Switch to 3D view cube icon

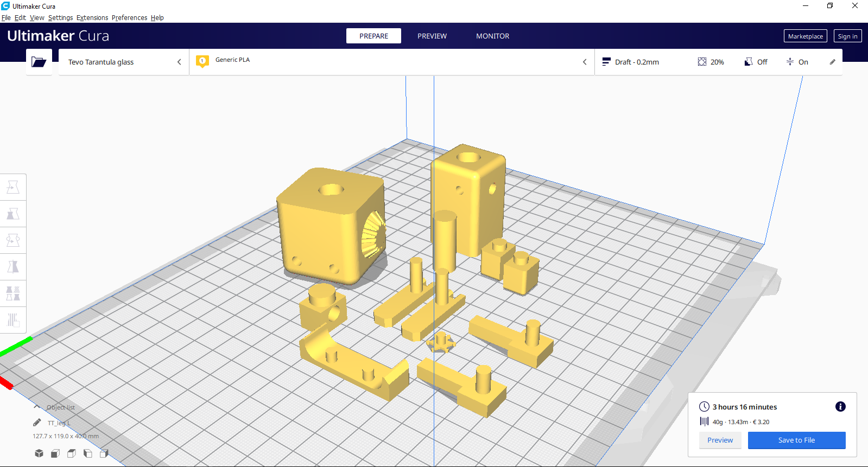[x=39, y=453]
